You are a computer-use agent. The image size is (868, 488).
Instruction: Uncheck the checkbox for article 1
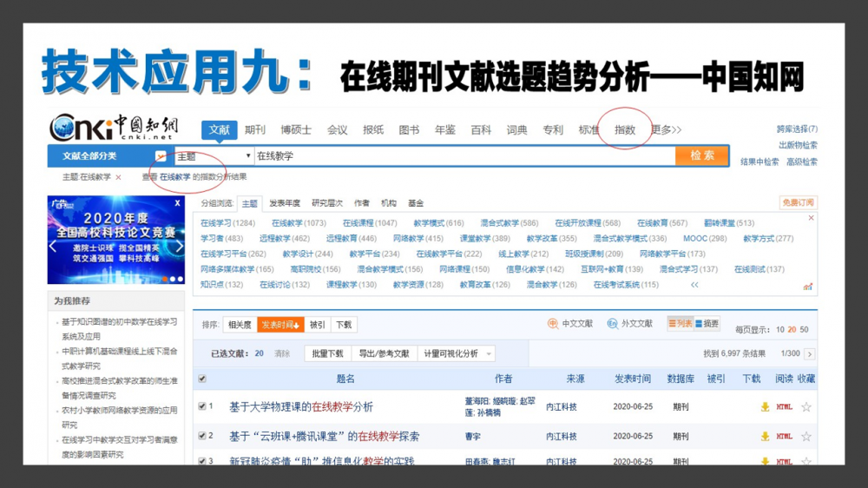202,406
